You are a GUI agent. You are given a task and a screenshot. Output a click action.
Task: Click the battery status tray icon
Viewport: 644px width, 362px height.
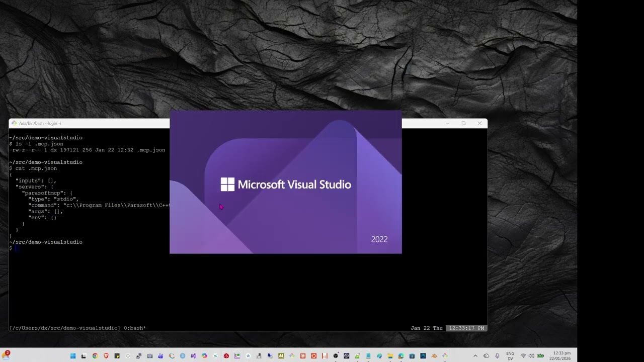tap(540, 356)
